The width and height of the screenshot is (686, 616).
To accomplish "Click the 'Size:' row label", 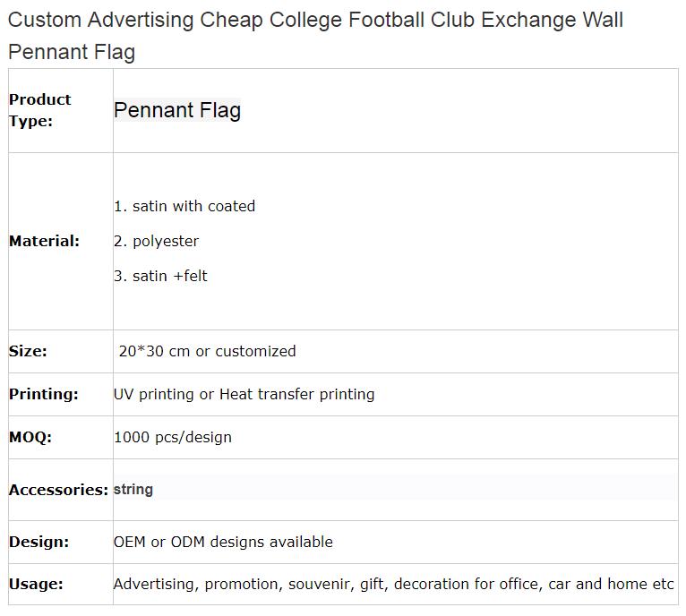I will coord(28,351).
